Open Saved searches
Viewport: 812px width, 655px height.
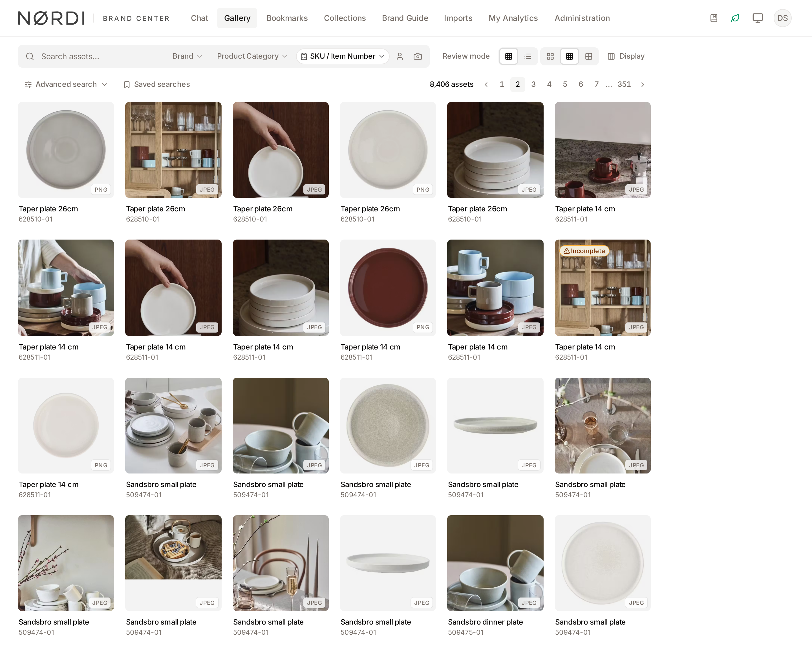(x=157, y=85)
